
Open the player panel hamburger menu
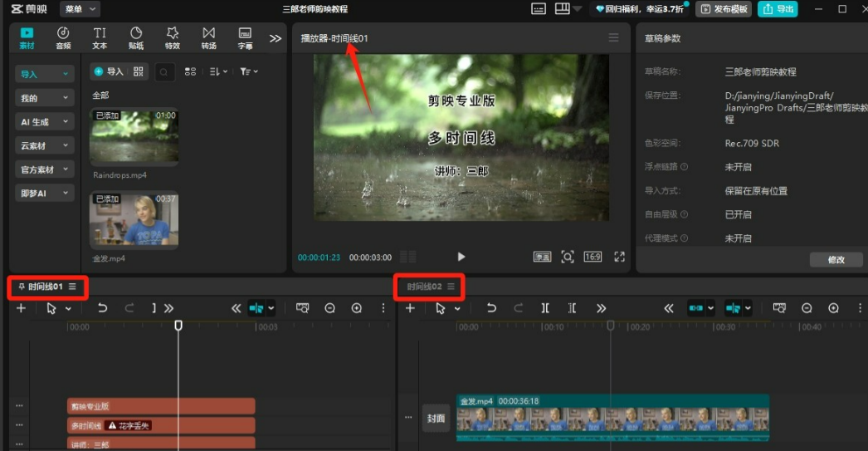(613, 37)
